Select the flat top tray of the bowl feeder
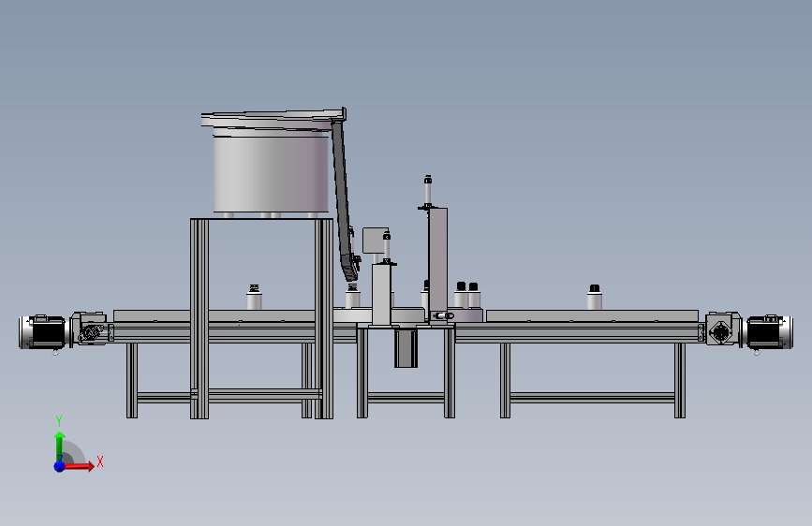Viewport: 812px width, 526px height. click(x=273, y=119)
